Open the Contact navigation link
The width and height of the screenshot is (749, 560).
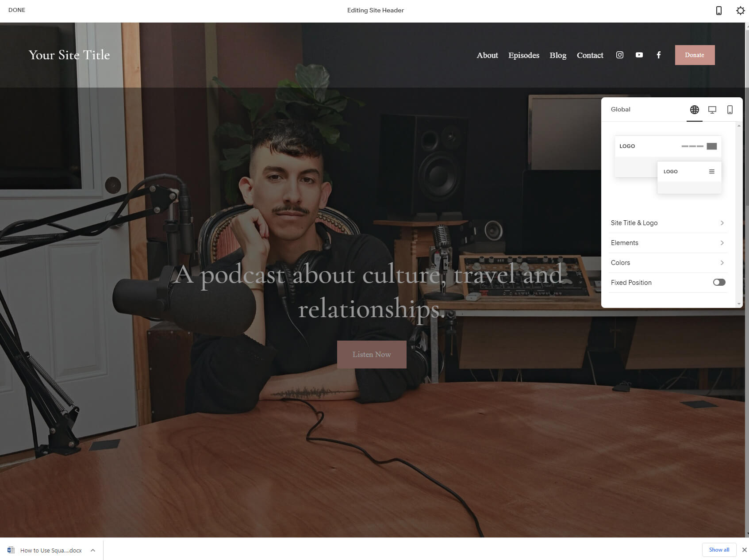click(x=590, y=55)
